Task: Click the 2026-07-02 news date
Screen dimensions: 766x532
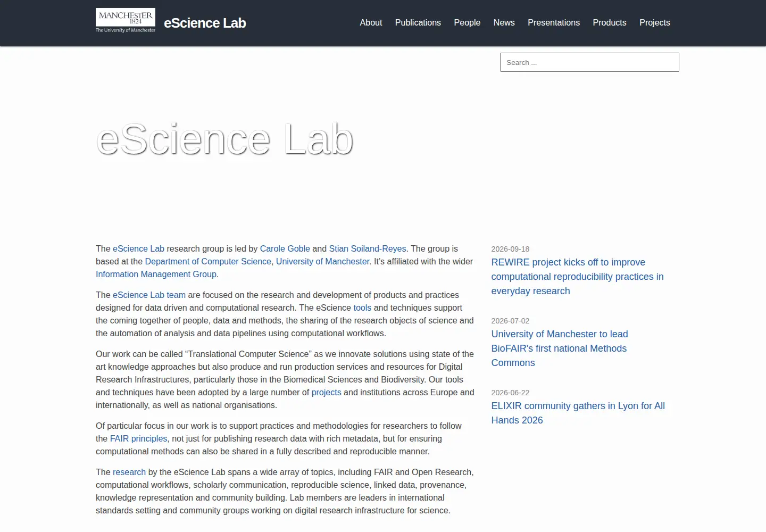Action: pyautogui.click(x=510, y=321)
